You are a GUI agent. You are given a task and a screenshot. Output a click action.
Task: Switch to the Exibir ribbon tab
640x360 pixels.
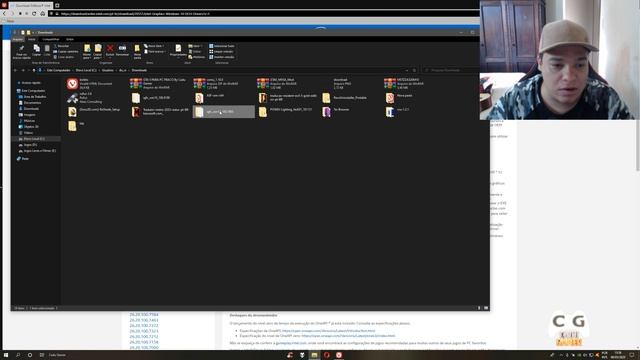pyautogui.click(x=70, y=39)
